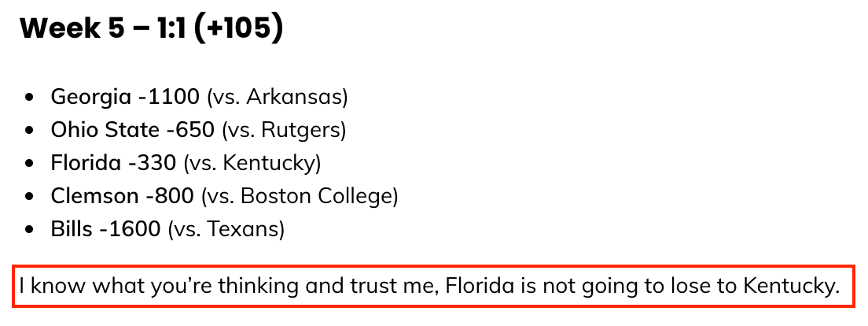Viewport: 868px width, 326px height.
Task: Select the bold "Ohio State -650" pick
Action: (132, 130)
